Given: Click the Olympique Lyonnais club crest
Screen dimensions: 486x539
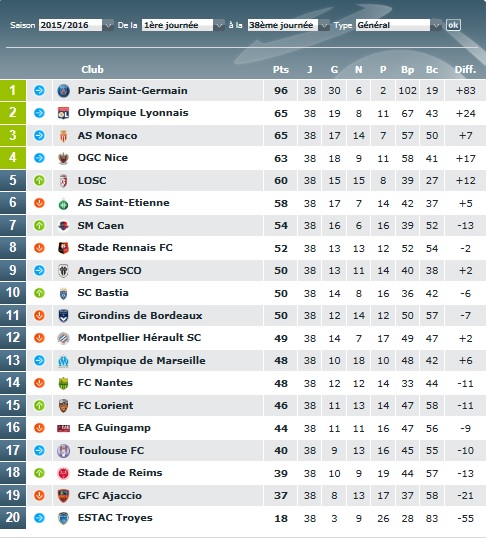Looking at the screenshot, I should coord(63,113).
